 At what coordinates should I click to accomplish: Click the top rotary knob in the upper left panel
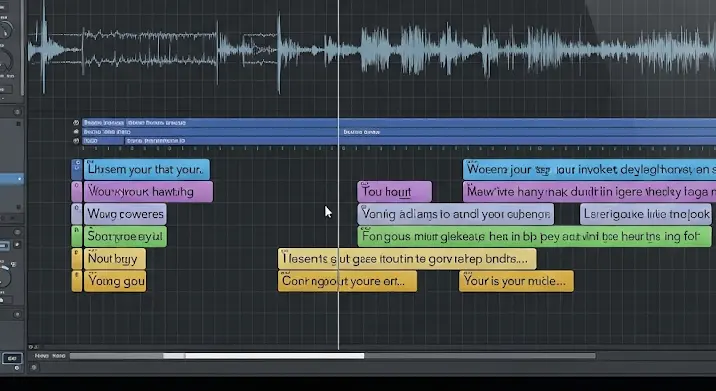(5, 28)
